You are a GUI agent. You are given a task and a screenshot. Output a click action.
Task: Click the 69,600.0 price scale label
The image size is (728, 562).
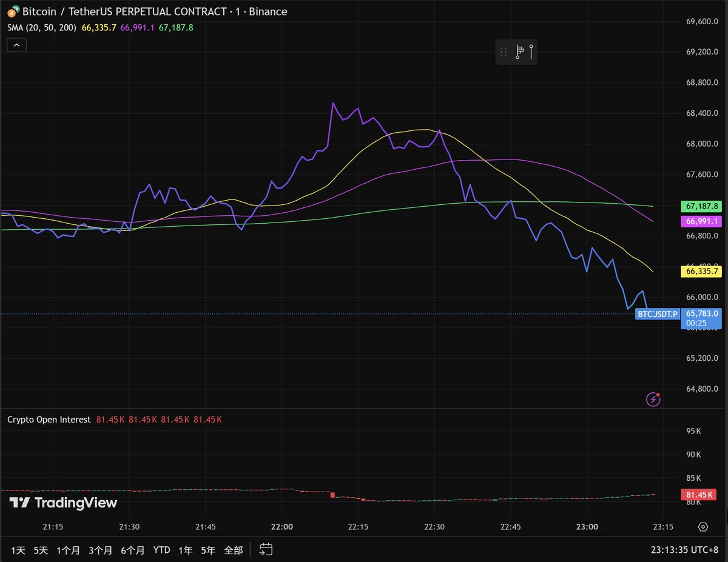click(702, 21)
